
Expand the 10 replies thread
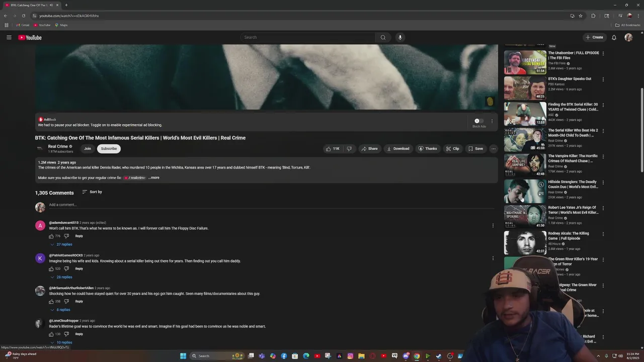click(x=61, y=342)
